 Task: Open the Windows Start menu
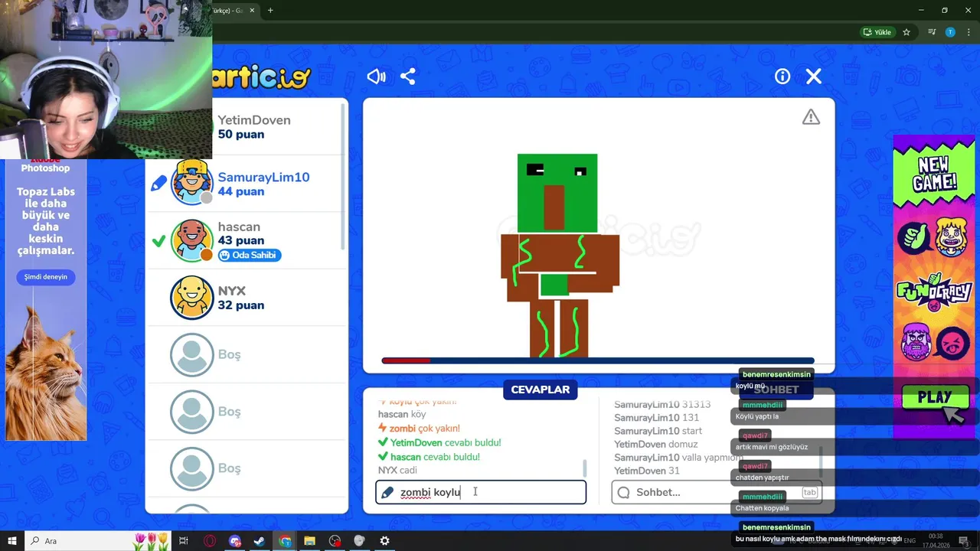(12, 541)
